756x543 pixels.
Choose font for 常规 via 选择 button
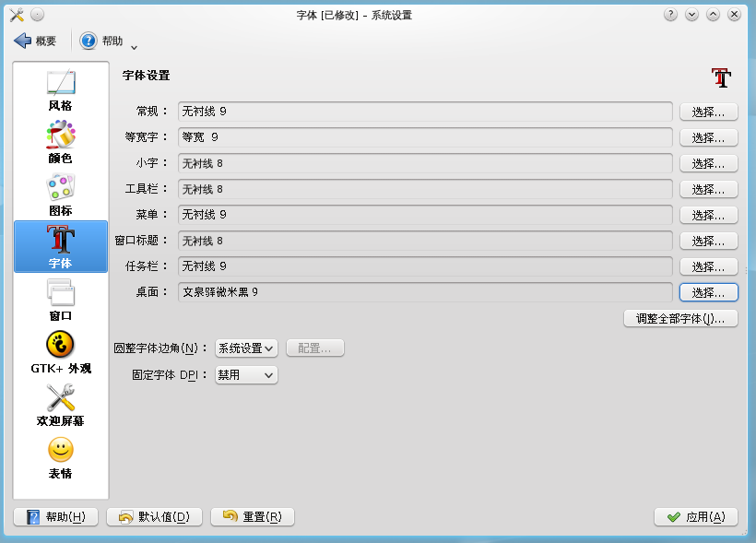(709, 112)
